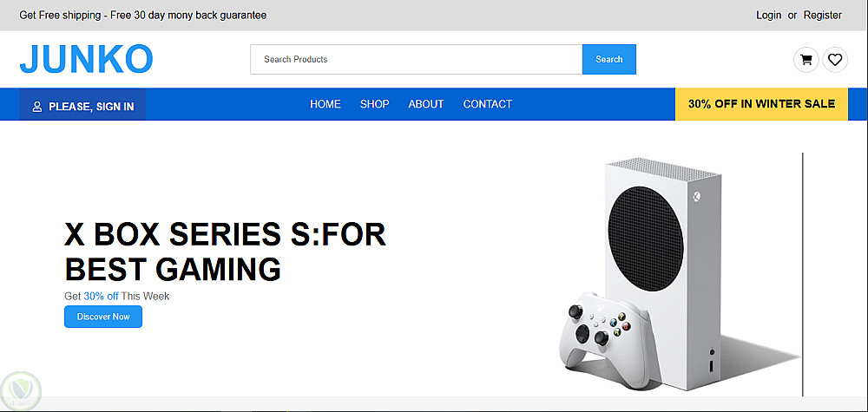Open the shopping cart icon
Screen dimensions: 868x412
click(x=806, y=59)
